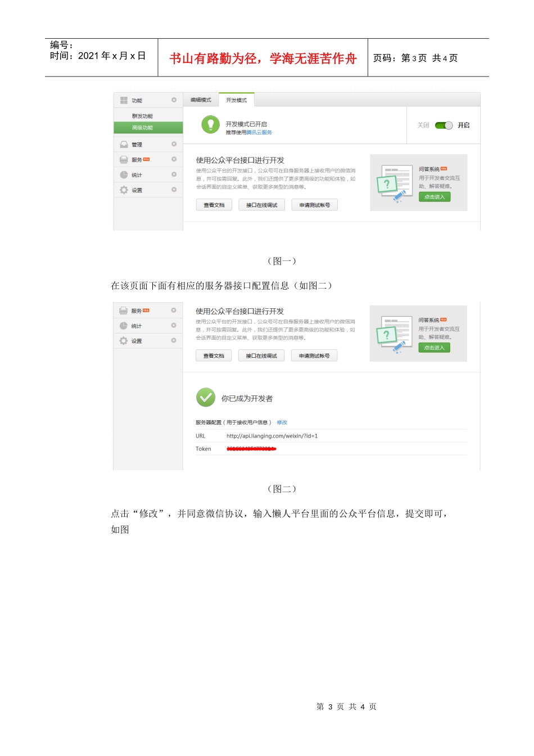Click the footer text 第 3 页 共 4 页
This screenshot has height=756, width=534.
tap(346, 706)
